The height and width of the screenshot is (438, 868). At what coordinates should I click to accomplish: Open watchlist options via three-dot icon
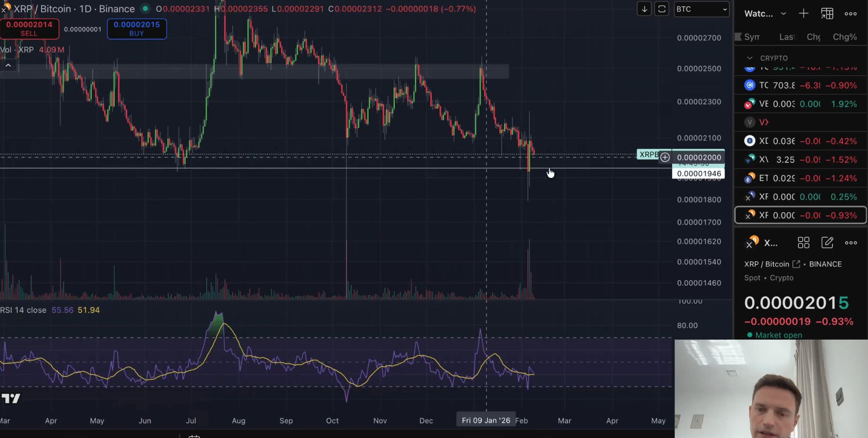tap(851, 13)
